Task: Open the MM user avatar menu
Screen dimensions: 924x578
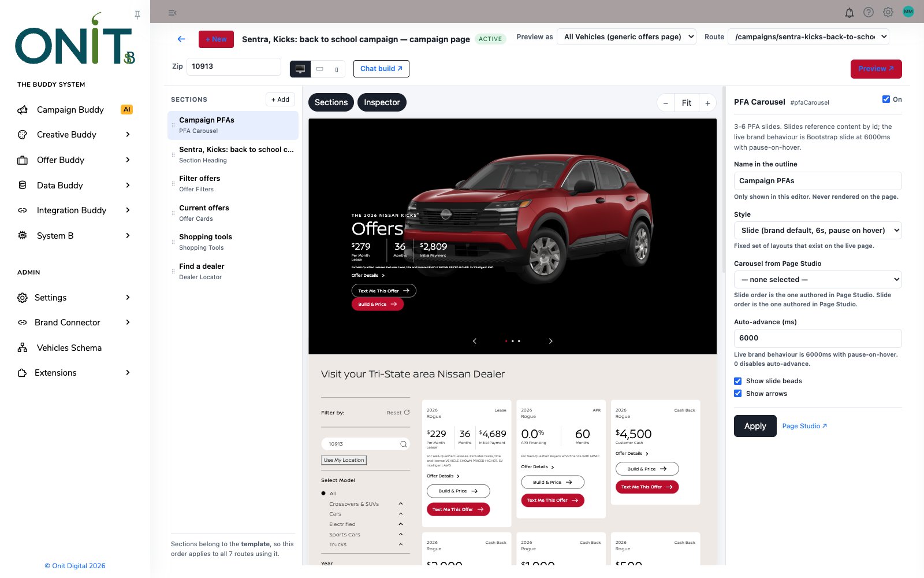Action: point(908,12)
